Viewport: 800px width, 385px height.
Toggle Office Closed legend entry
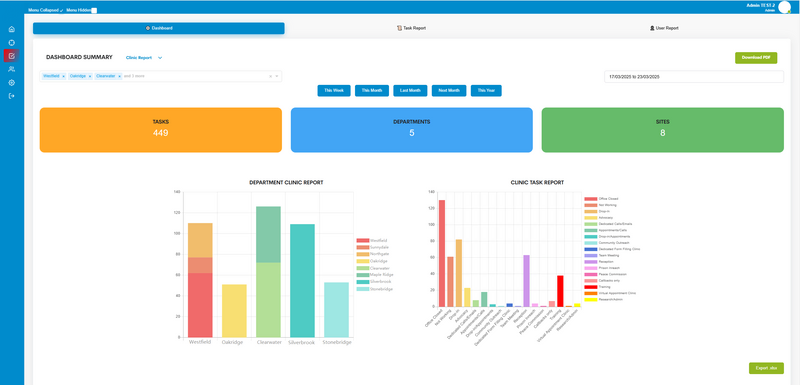[602, 199]
